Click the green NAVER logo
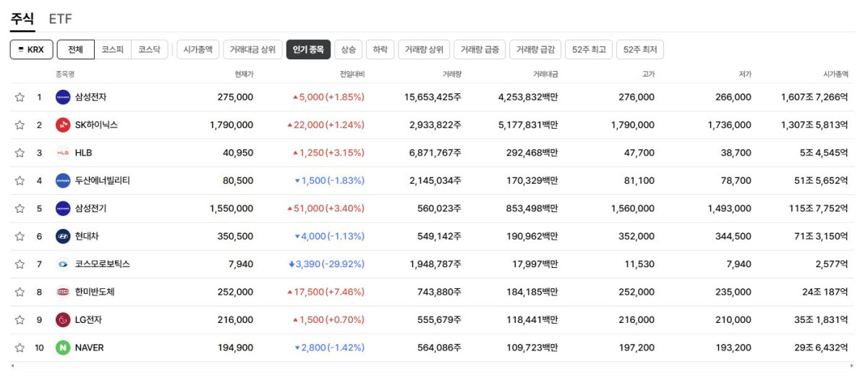 click(63, 348)
